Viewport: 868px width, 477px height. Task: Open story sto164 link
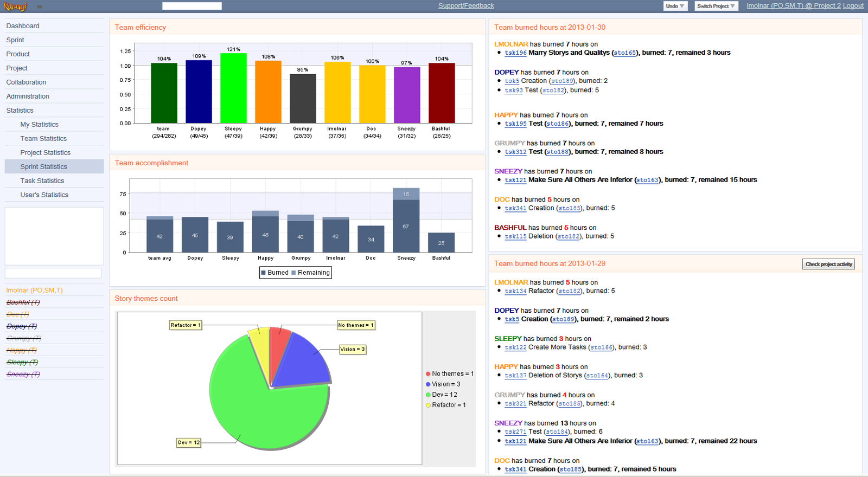tap(597, 376)
